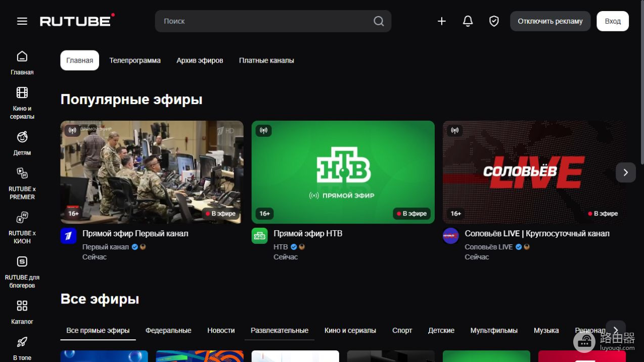Image resolution: width=644 pixels, height=362 pixels.
Task: Expand more category tabs with arrow
Action: pos(616,330)
